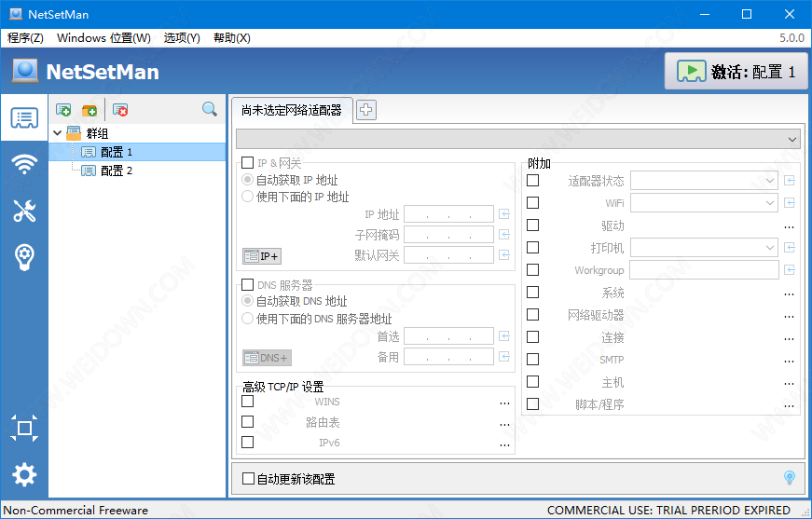Image resolution: width=812 pixels, height=519 pixels.
Task: Open the 帮助(X) menu
Action: coord(232,38)
